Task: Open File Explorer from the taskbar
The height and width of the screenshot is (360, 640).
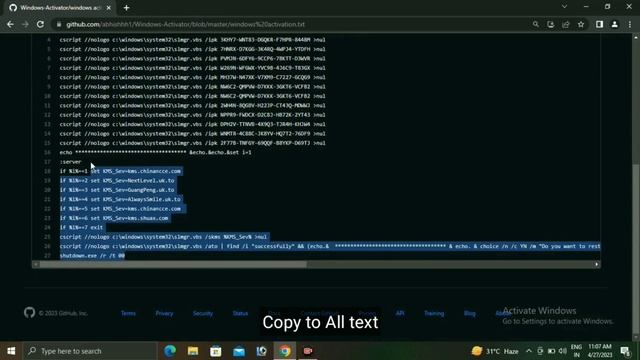Action: (x=193, y=351)
